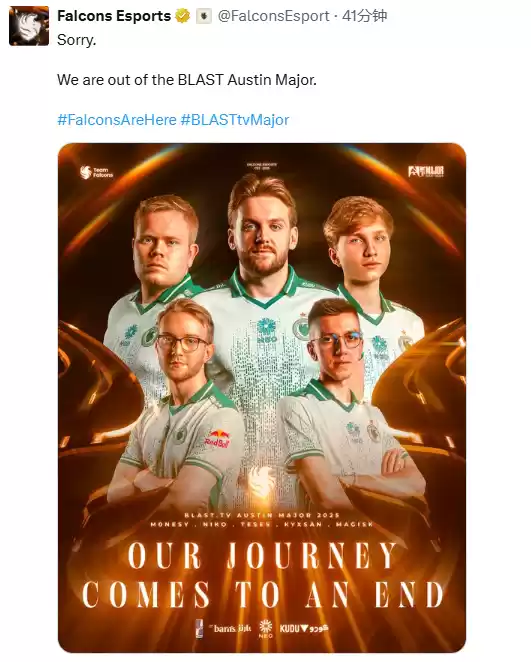This screenshot has width=531, height=662.
Task: Visit the @FalconsEsport handle link
Action: coord(273,16)
